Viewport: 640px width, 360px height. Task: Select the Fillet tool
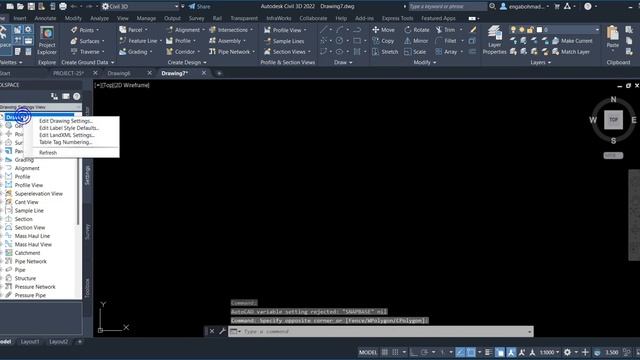pyautogui.click(x=446, y=41)
